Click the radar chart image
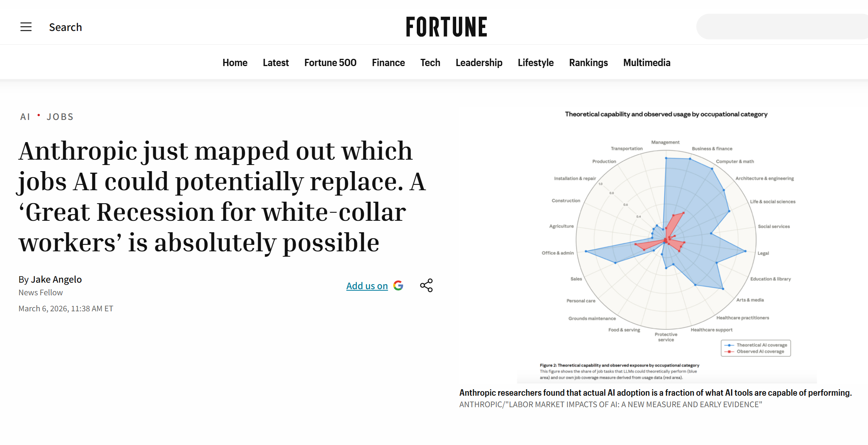This screenshot has height=445, width=868. 666,241
